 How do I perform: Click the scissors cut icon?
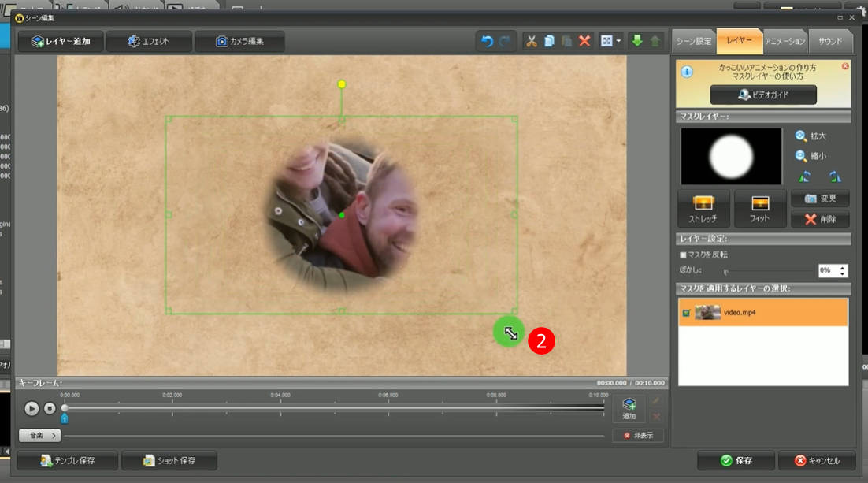pyautogui.click(x=531, y=41)
